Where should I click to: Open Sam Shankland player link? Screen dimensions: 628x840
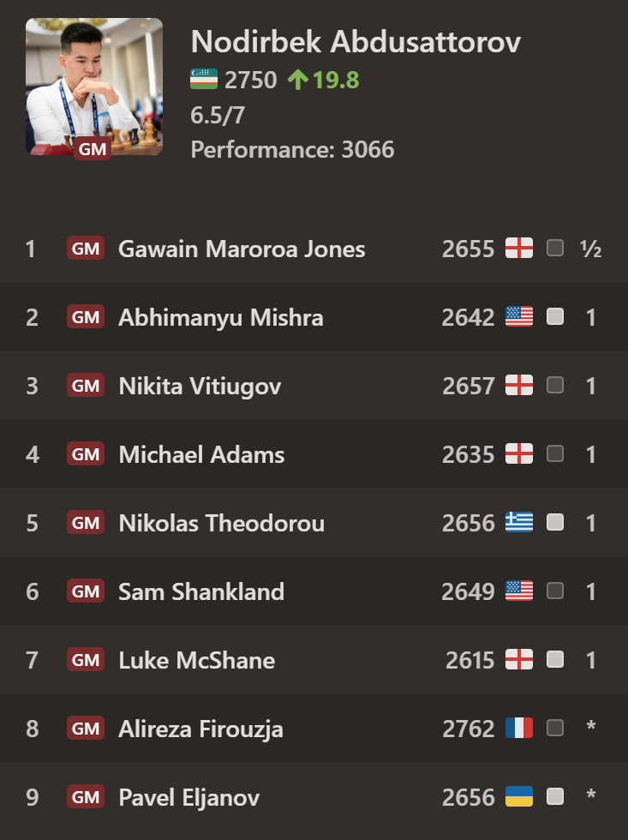[x=201, y=591]
